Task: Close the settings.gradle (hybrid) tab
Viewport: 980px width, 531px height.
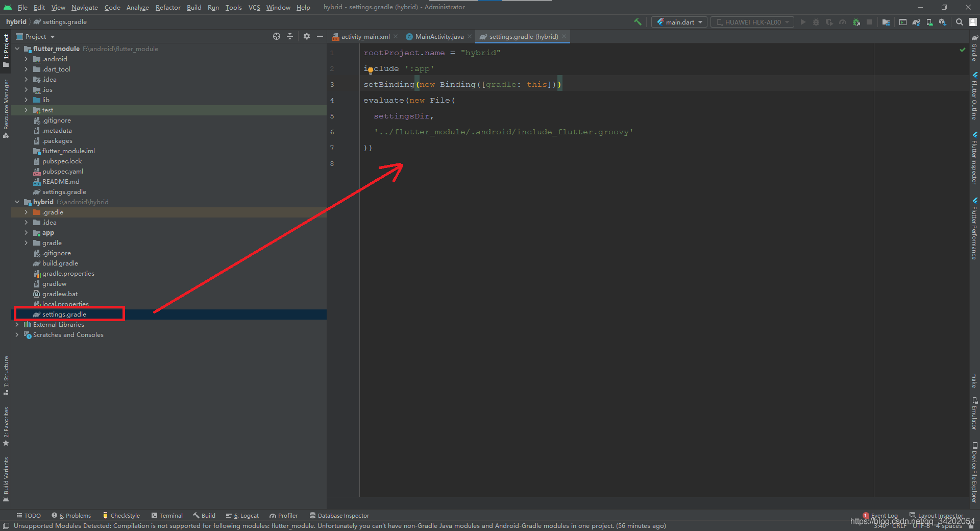Action: pyautogui.click(x=564, y=36)
